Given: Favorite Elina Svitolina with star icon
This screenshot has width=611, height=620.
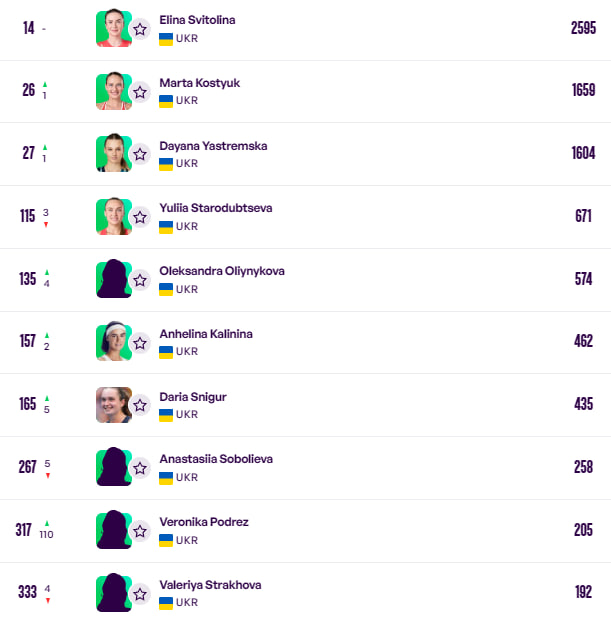Looking at the screenshot, I should pyautogui.click(x=140, y=29).
